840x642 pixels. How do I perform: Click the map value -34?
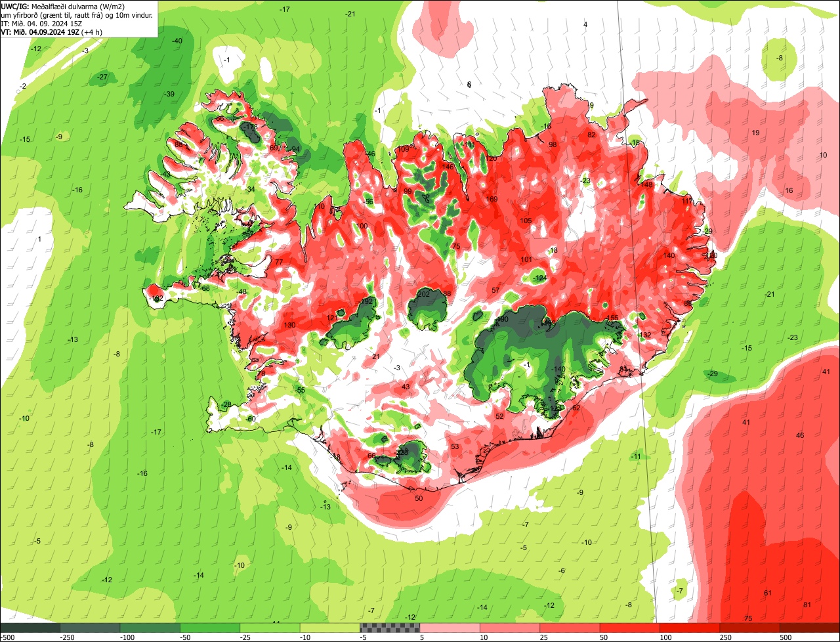click(x=249, y=189)
